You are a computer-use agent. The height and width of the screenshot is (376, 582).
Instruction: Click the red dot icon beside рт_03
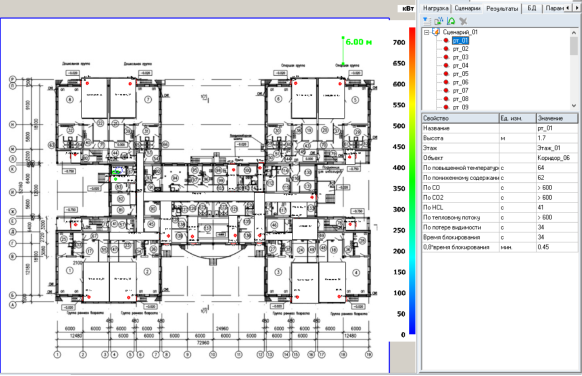click(446, 57)
